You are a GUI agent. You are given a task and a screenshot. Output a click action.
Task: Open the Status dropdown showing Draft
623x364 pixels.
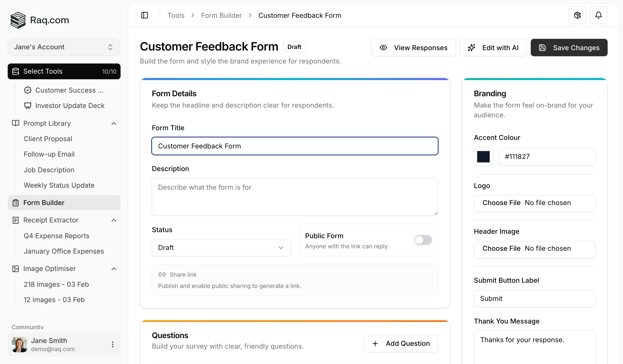tap(221, 248)
